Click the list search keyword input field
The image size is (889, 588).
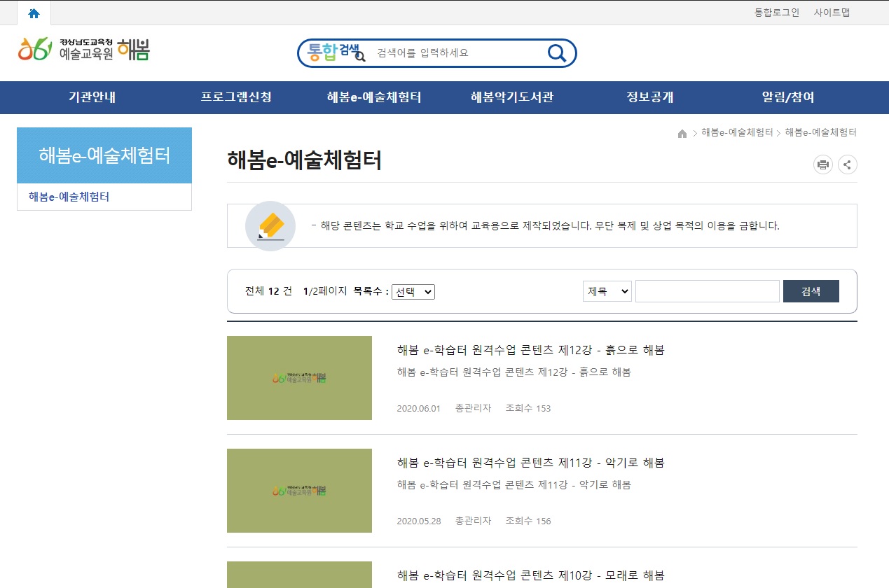coord(708,291)
